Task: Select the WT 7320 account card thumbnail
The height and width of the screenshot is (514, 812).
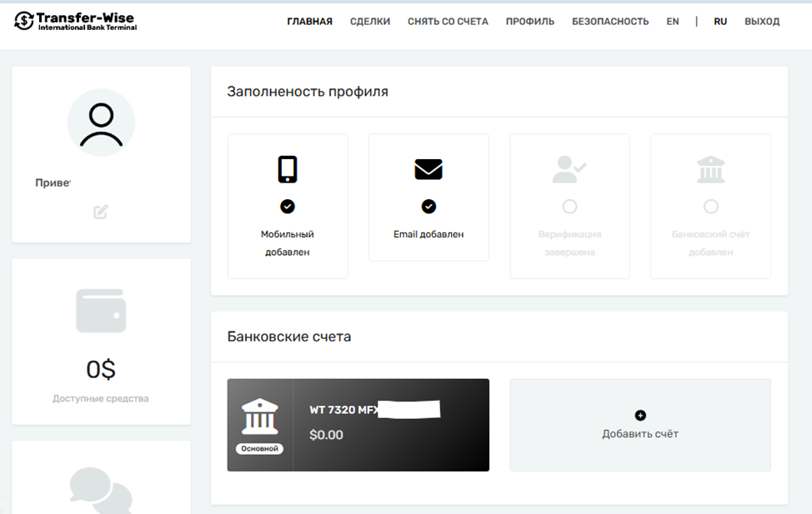Action: (358, 425)
